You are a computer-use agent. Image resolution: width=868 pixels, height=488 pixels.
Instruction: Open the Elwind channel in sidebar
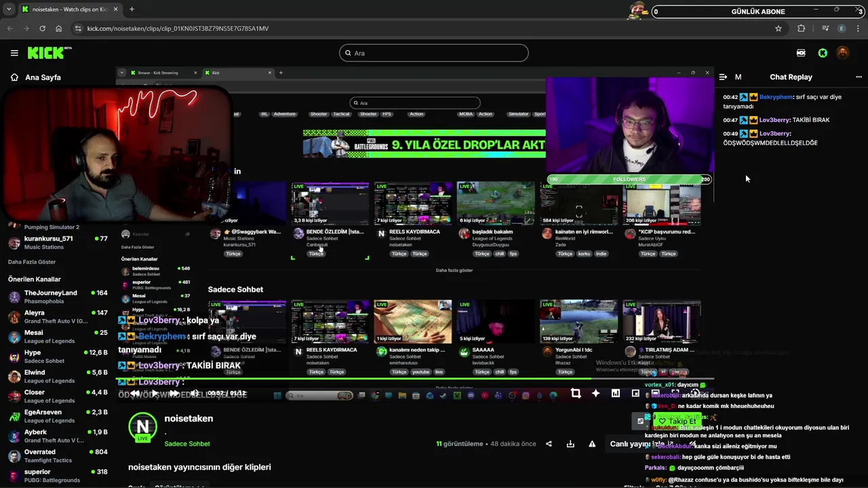[58, 376]
